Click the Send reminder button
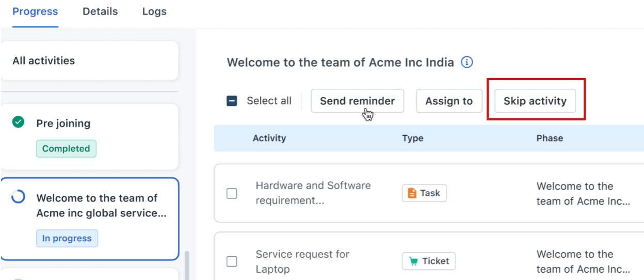 (x=357, y=101)
